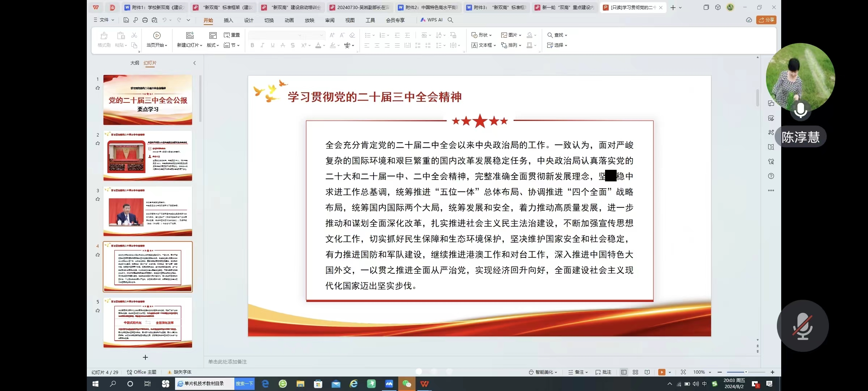The image size is (868, 391).
Task: Click the 分享 share button
Action: pos(766,20)
